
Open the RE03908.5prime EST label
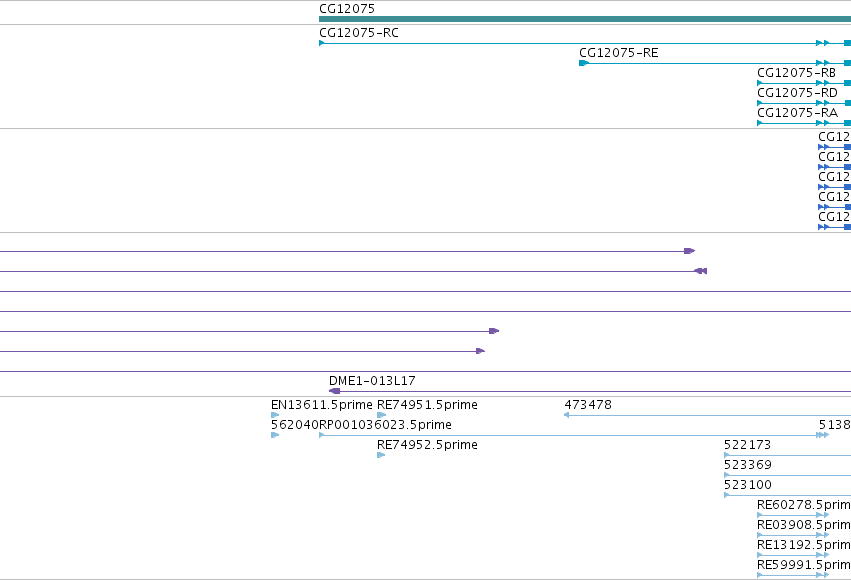(804, 525)
